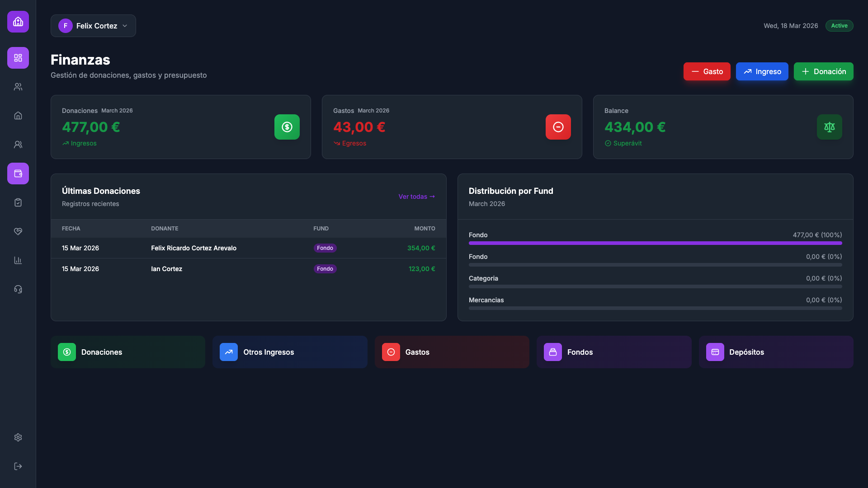Click the green dollar icon in Donaciones card
Screen dimensions: 868x488
tap(287, 127)
